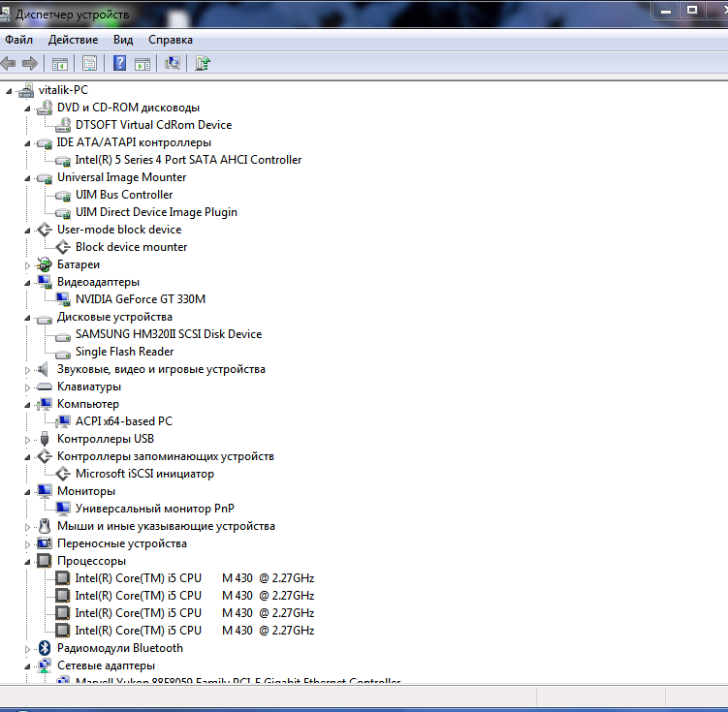Select Универсальный монитор PnP

(154, 509)
